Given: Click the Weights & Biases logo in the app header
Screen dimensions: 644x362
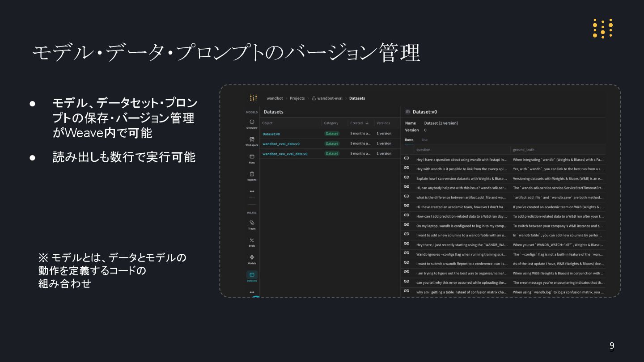Looking at the screenshot, I should [x=253, y=98].
